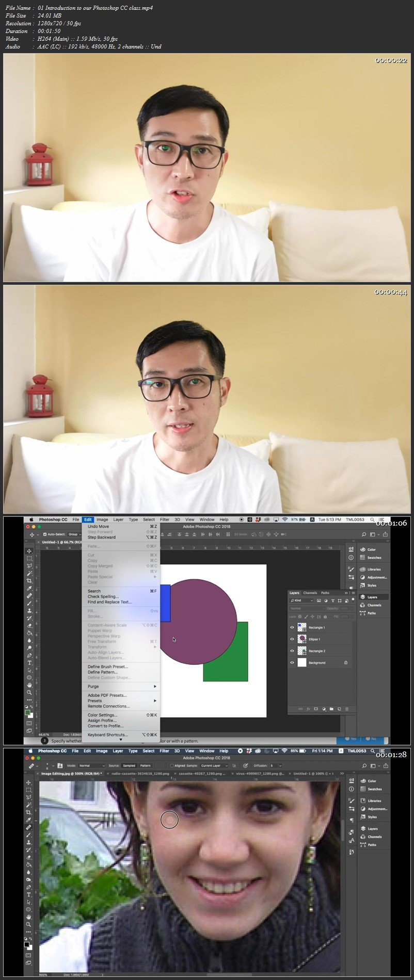The image size is (414, 980).
Task: Open the Swatches panel in the 00:01:06 frame
Action: click(x=371, y=558)
